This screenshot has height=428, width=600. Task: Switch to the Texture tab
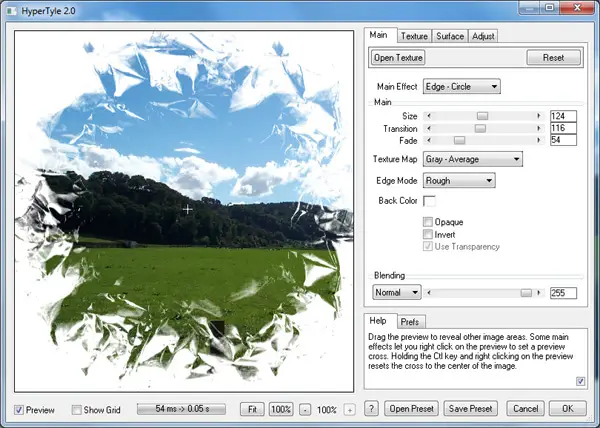click(414, 36)
